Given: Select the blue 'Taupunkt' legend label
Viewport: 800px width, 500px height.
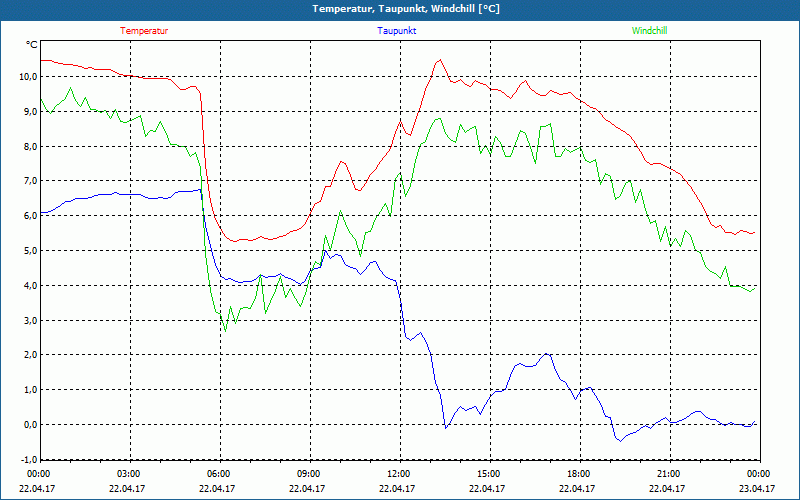Looking at the screenshot, I should [396, 31].
